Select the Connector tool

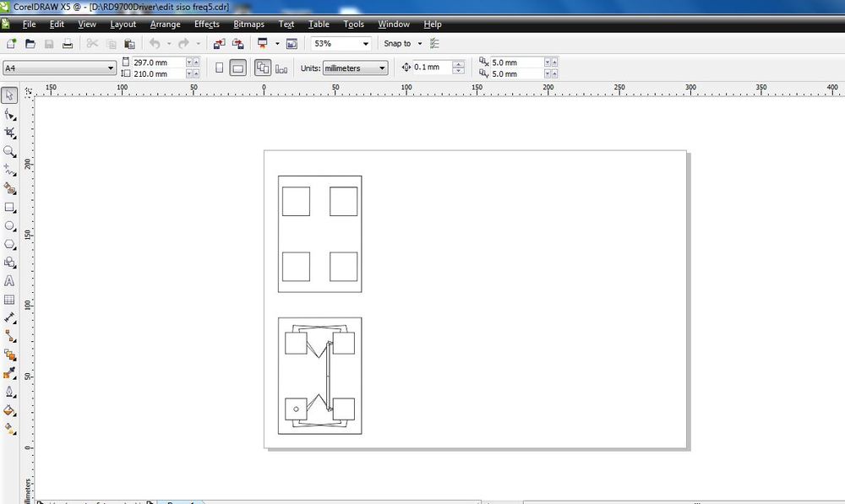pyautogui.click(x=9, y=337)
